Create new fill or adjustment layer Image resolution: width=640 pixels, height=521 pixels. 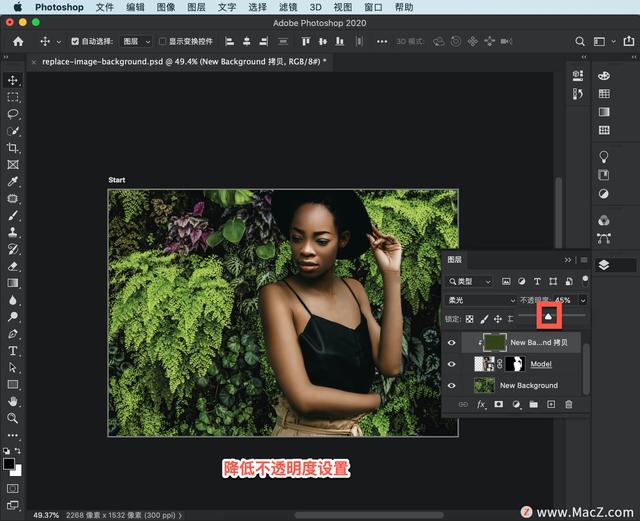coord(516,404)
